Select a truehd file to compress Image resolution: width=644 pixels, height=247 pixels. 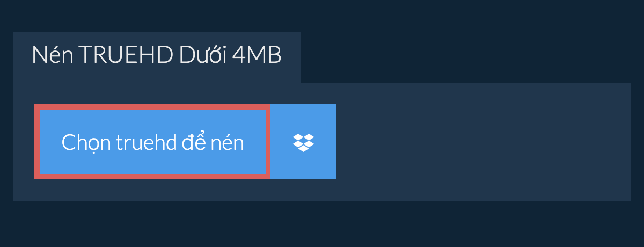[x=152, y=142]
